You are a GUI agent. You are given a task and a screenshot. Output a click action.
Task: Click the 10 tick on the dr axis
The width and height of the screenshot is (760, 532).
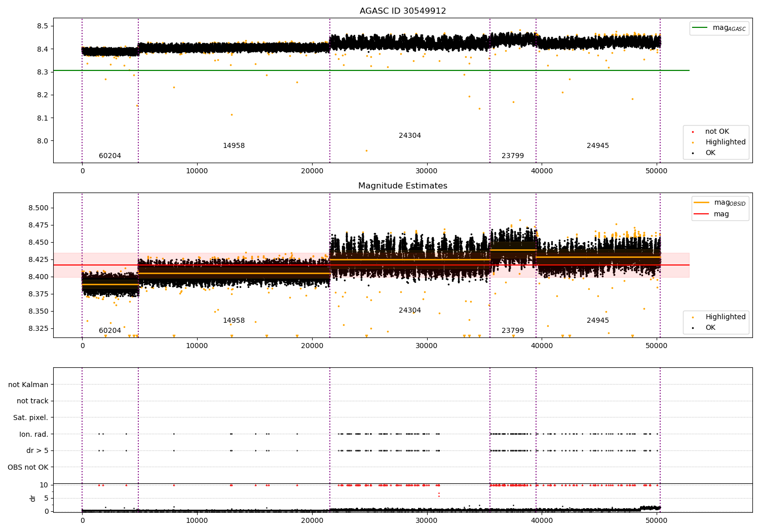point(44,485)
